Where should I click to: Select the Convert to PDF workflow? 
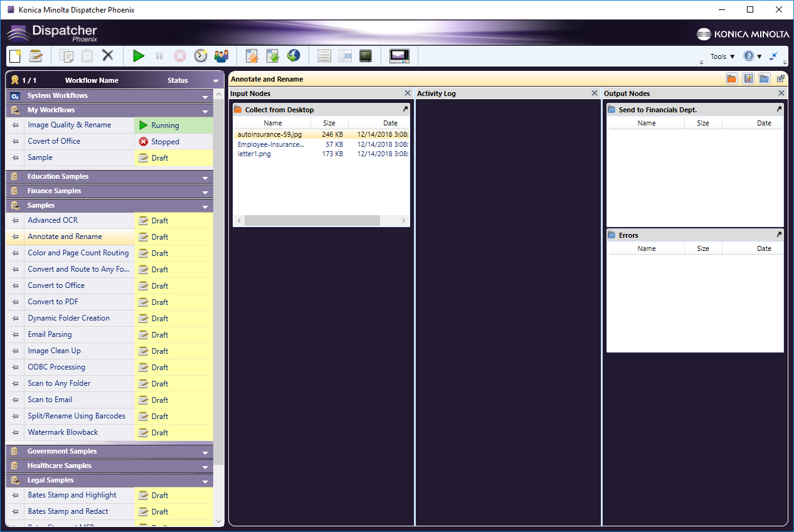pos(53,302)
